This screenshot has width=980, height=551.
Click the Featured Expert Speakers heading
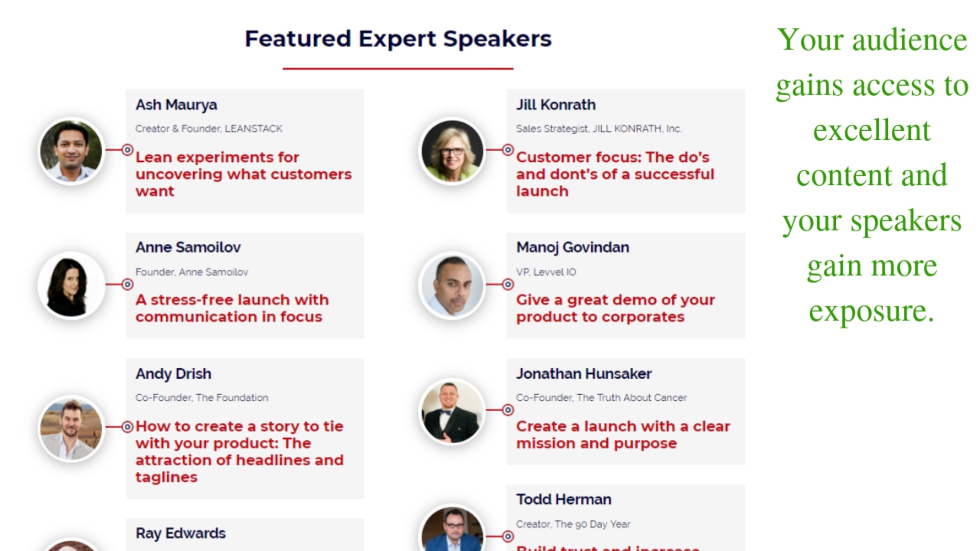(398, 39)
